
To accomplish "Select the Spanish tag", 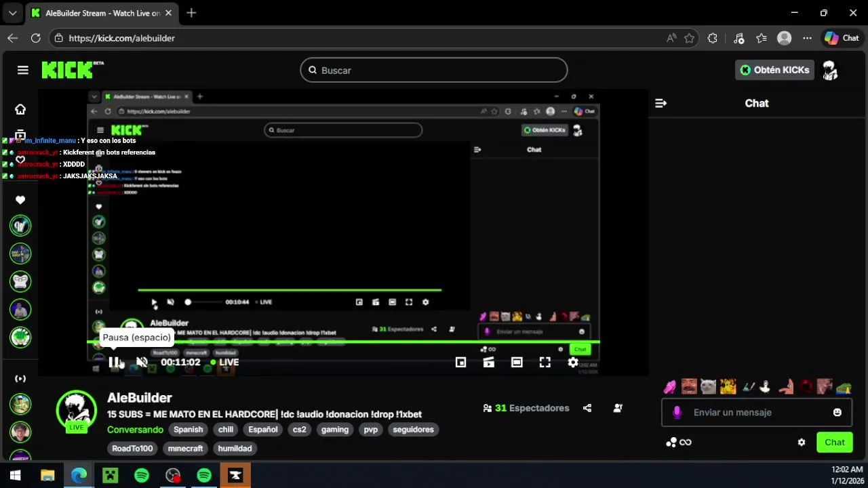I will pyautogui.click(x=188, y=430).
